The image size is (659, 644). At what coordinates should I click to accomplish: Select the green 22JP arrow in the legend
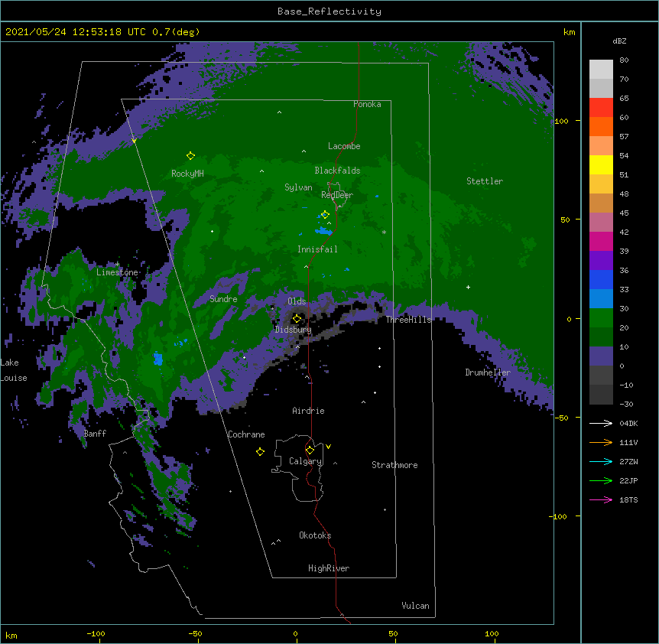click(601, 480)
